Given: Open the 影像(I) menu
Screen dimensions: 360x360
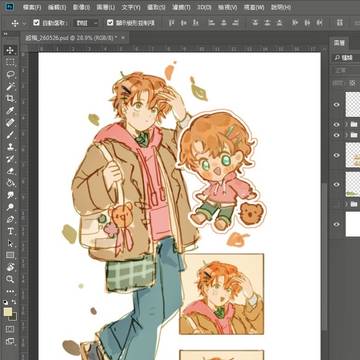Looking at the screenshot, I should 81,7.
